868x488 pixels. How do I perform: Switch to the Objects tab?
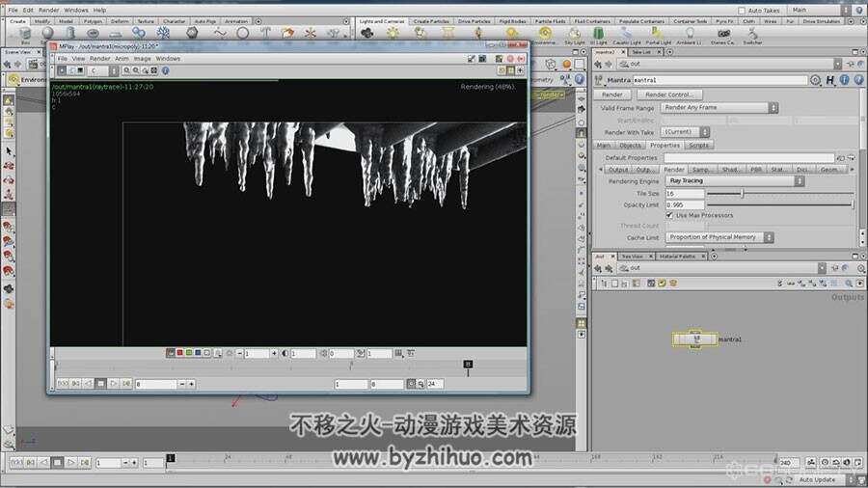tap(630, 145)
